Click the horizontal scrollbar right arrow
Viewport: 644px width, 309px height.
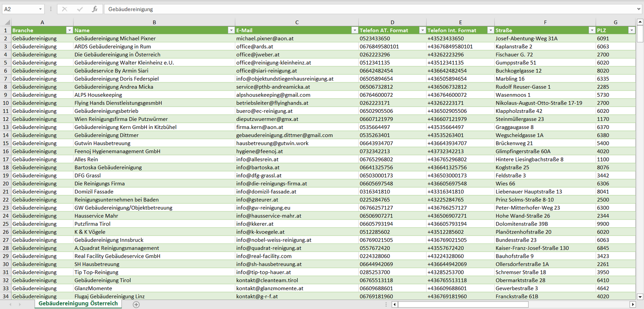click(632, 305)
